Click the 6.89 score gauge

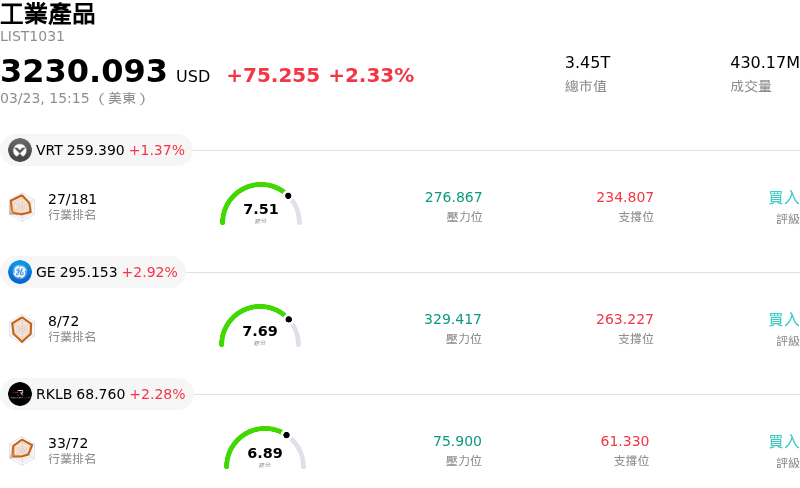tap(265, 449)
